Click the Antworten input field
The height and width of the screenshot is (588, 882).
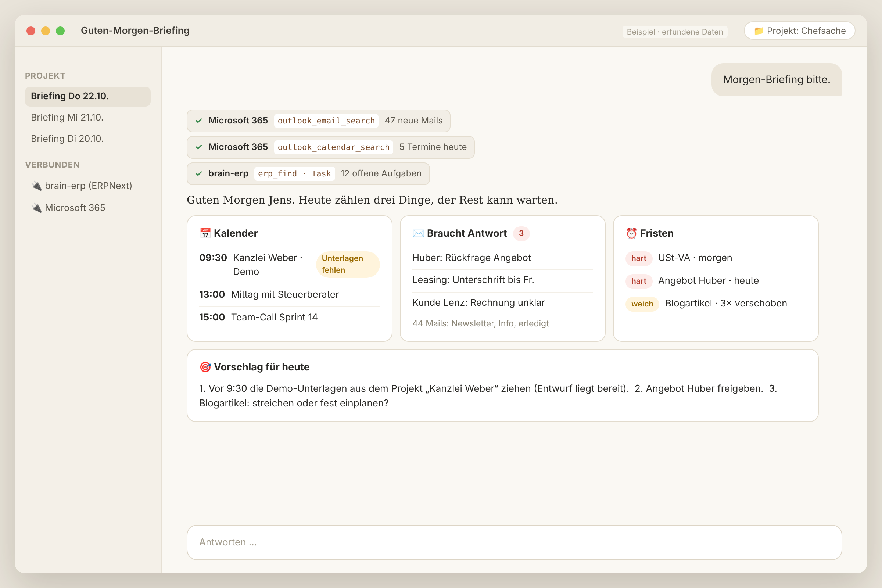(x=514, y=542)
